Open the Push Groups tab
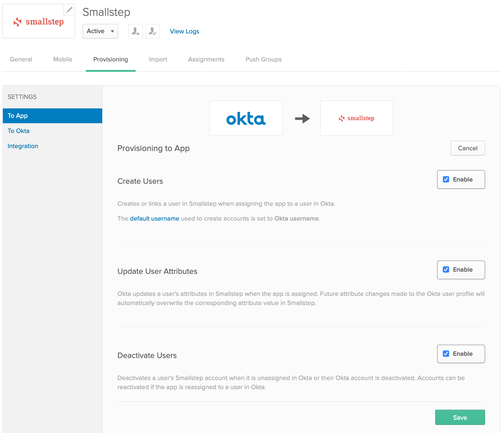The image size is (504, 433). point(263,60)
